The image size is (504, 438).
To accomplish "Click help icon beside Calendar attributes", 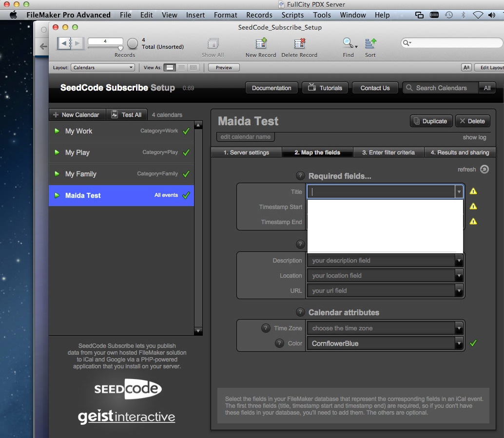I will (x=300, y=312).
